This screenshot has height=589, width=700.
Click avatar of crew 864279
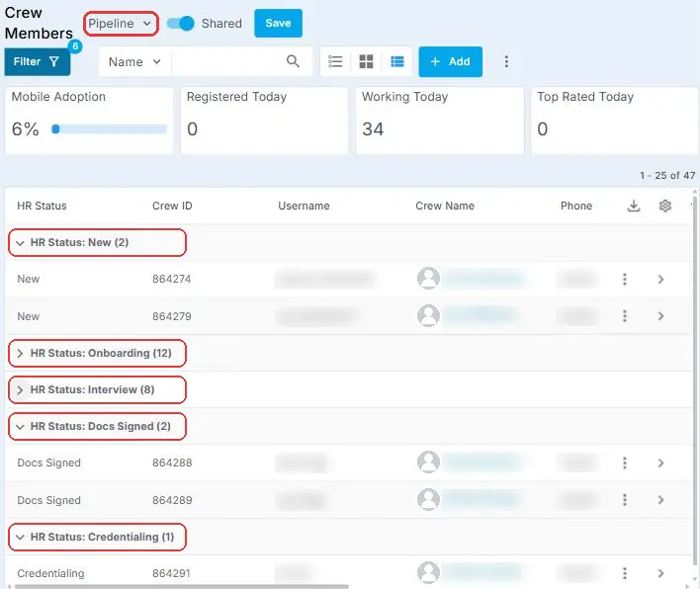pos(428,315)
